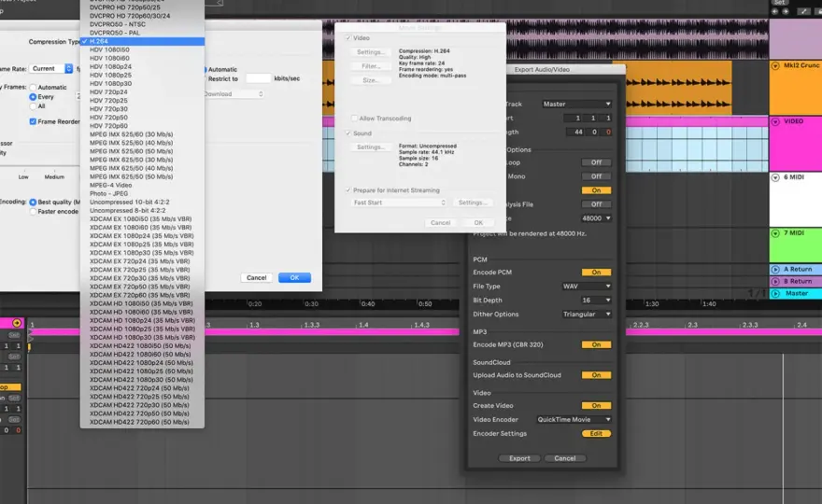
Task: Click the Restrict to kbits/sec input field
Action: coord(259,78)
